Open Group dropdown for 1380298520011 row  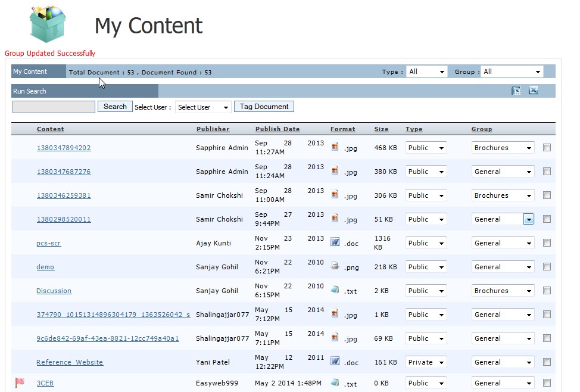tap(528, 219)
